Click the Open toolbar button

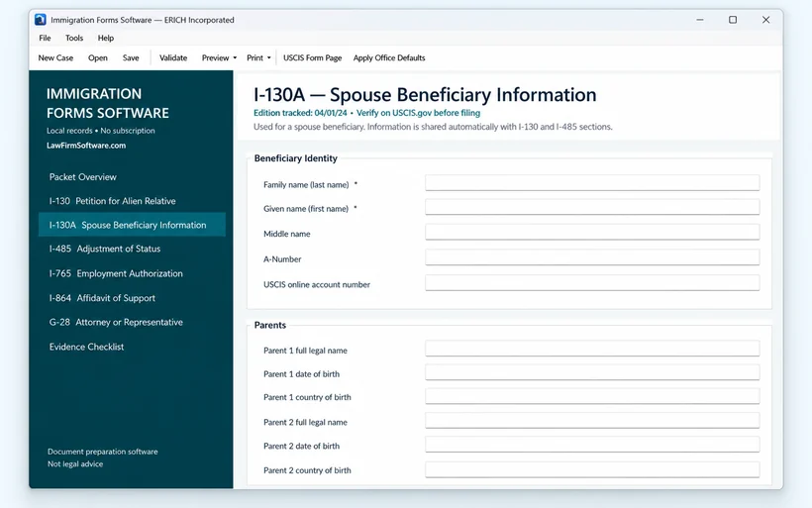[98, 58]
